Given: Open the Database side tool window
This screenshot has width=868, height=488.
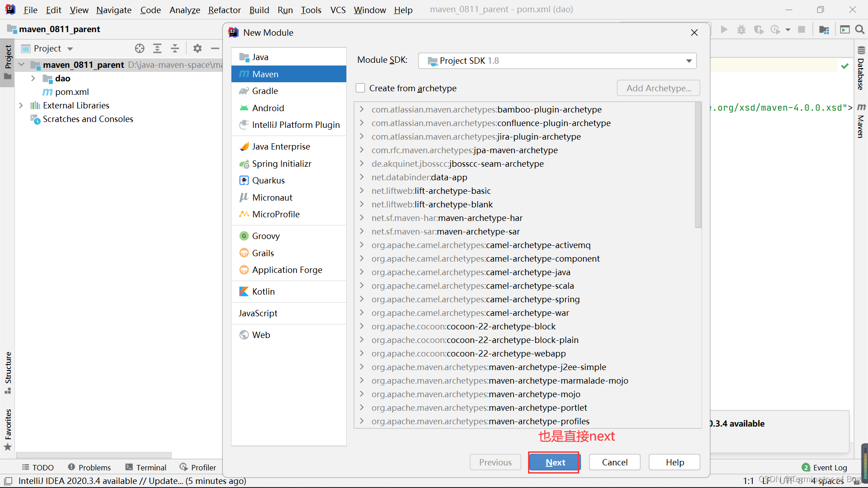Looking at the screenshot, I should point(861,68).
